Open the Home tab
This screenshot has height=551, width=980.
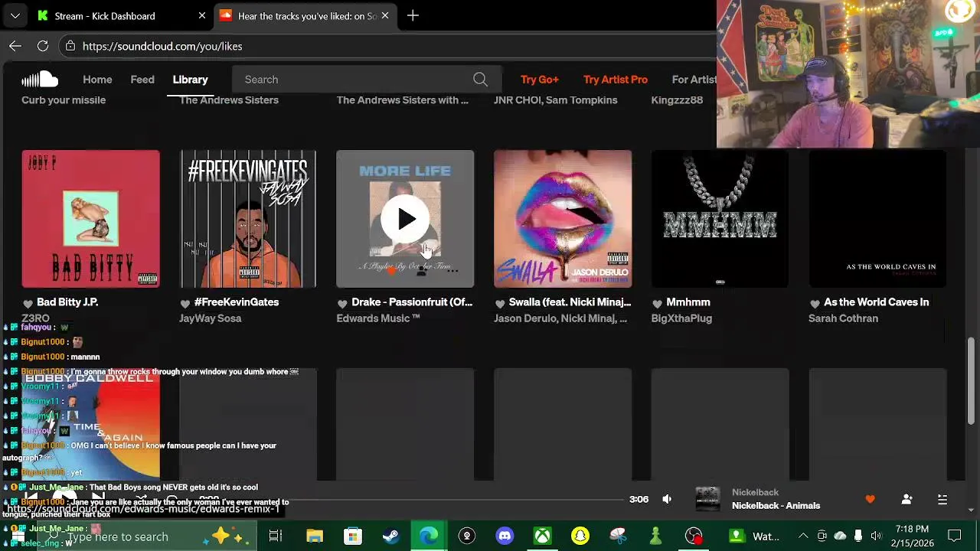(97, 80)
